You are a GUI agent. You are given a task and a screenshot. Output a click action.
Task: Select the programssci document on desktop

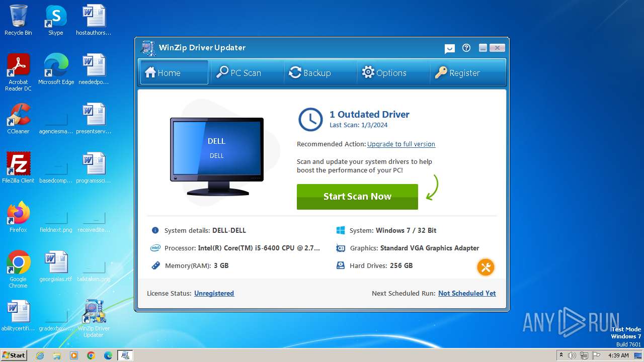point(94,168)
